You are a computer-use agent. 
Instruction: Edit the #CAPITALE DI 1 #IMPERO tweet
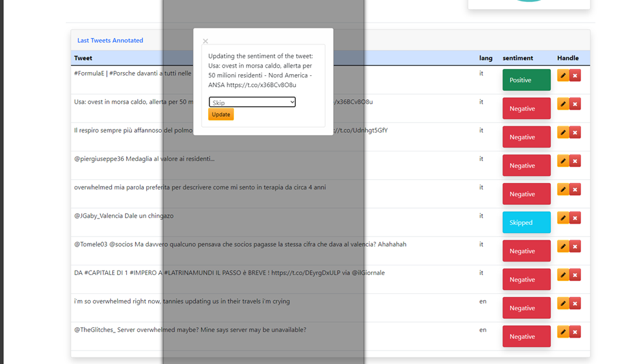(x=563, y=275)
